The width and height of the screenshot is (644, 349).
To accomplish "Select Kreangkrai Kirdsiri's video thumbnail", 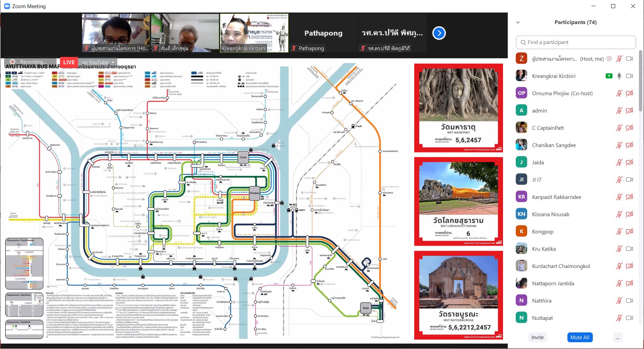I will [254, 33].
